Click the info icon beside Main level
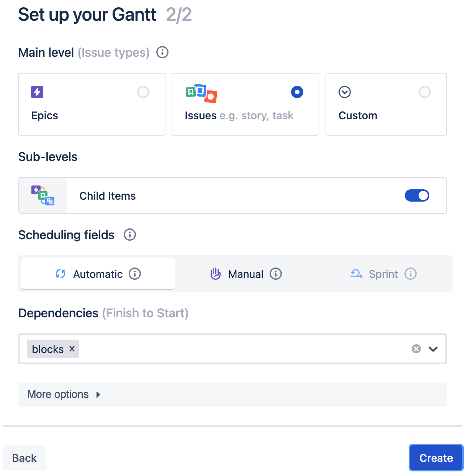Screen dimensions: 468x476 tap(162, 52)
